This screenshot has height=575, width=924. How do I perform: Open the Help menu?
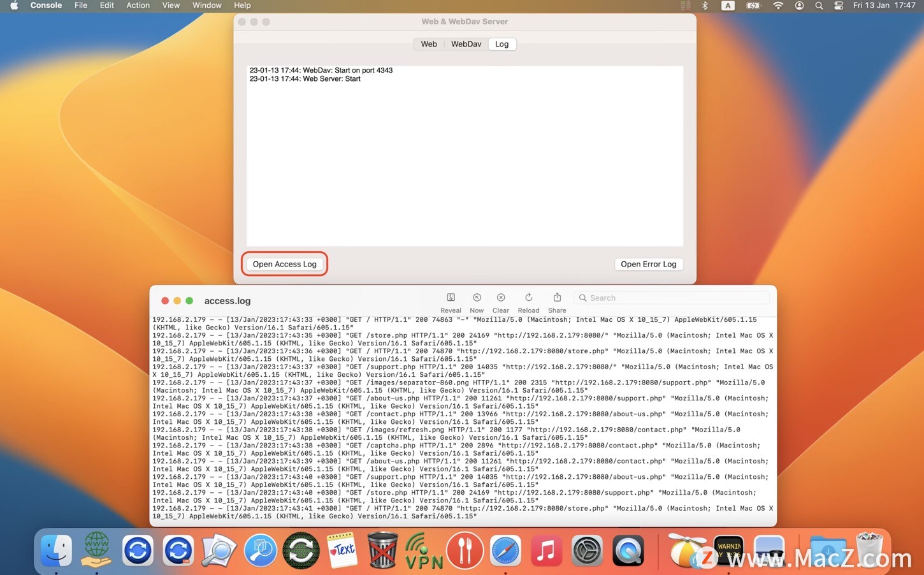pyautogui.click(x=242, y=5)
